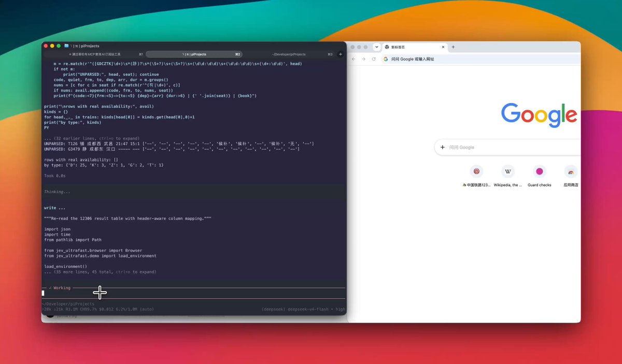Image resolution: width=622 pixels, height=364 pixels.
Task: Click the Google G icon in Chrome's address bar
Action: coord(386,59)
